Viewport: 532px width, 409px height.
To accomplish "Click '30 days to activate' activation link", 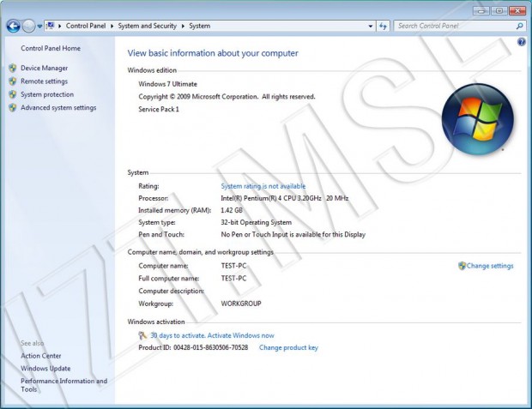I will (x=213, y=335).
